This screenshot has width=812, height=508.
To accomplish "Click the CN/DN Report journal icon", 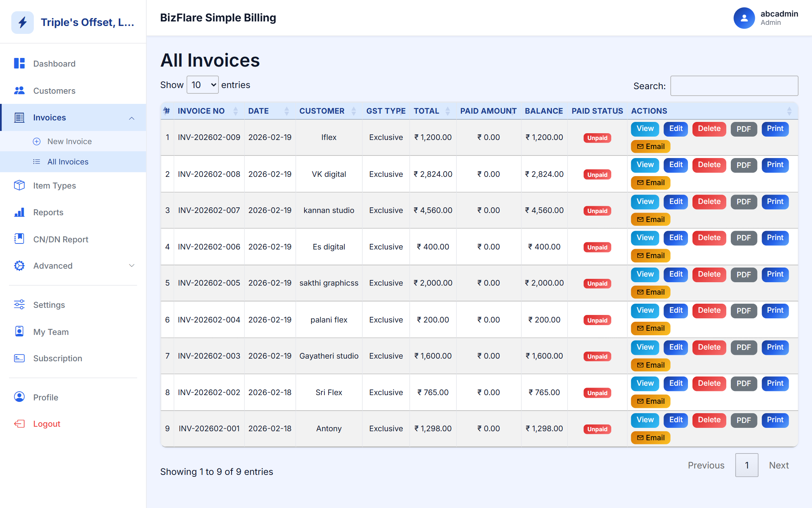I will (19, 239).
